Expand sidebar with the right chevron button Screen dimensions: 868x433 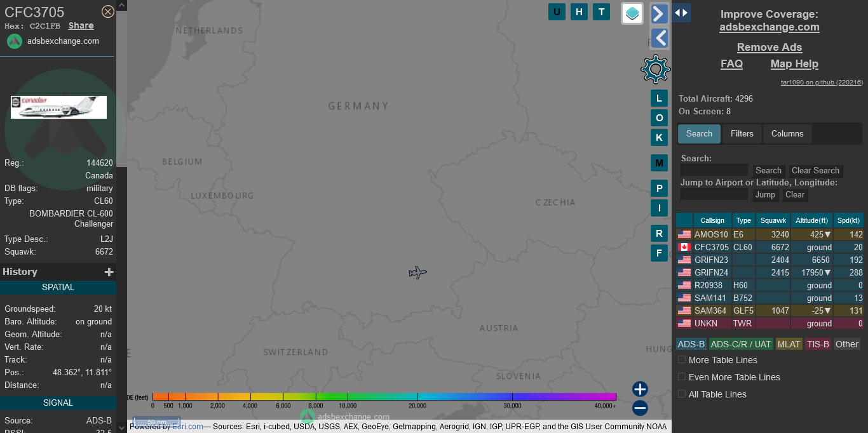click(x=660, y=13)
